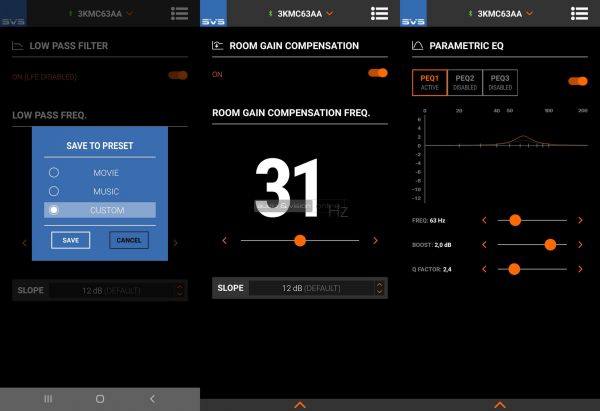The image size is (600, 411).
Task: Choose the CUSTOM preset option
Action: (100, 210)
